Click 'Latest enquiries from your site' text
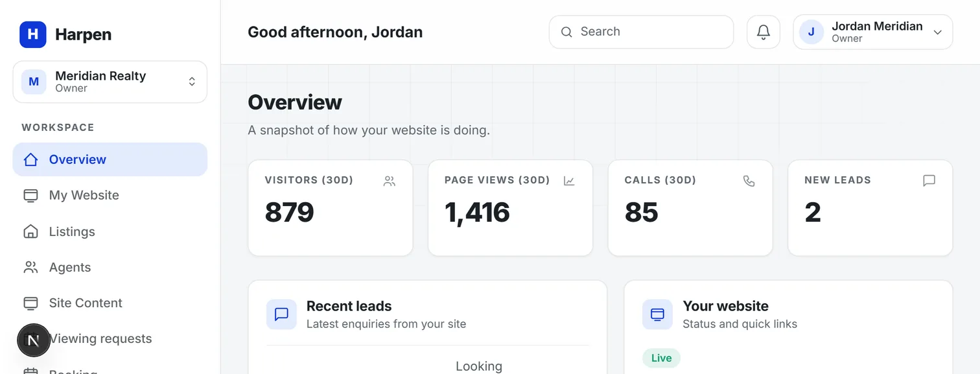The height and width of the screenshot is (374, 980). (386, 324)
